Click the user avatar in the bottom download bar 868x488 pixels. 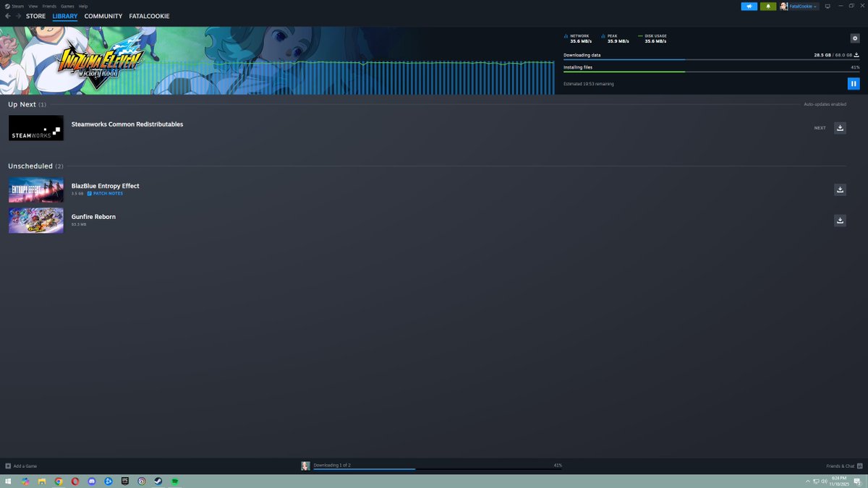click(x=305, y=466)
